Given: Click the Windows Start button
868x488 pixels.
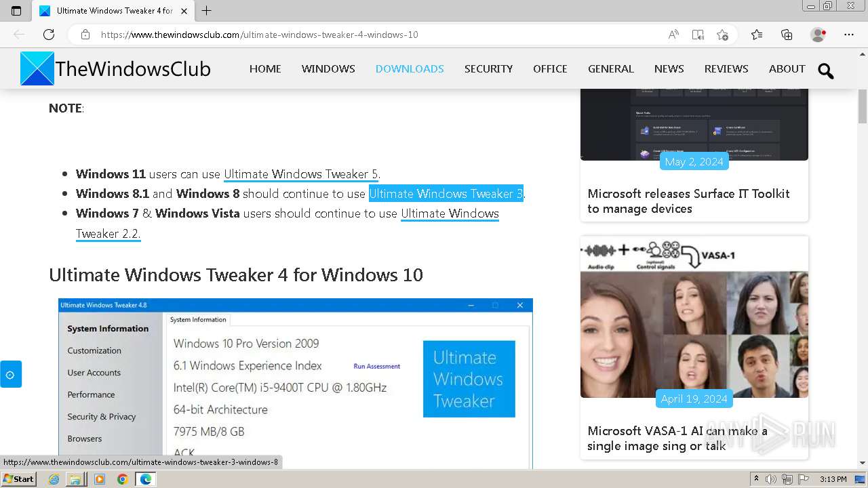Looking at the screenshot, I should pyautogui.click(x=18, y=479).
